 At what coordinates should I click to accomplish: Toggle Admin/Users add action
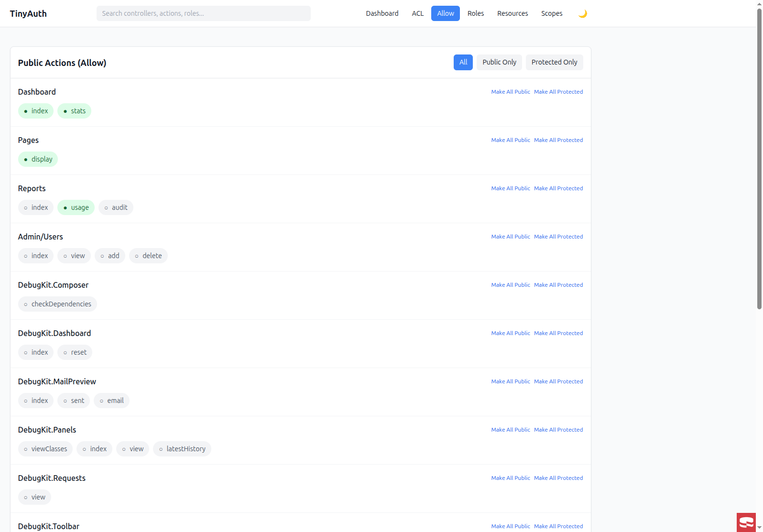[110, 256]
